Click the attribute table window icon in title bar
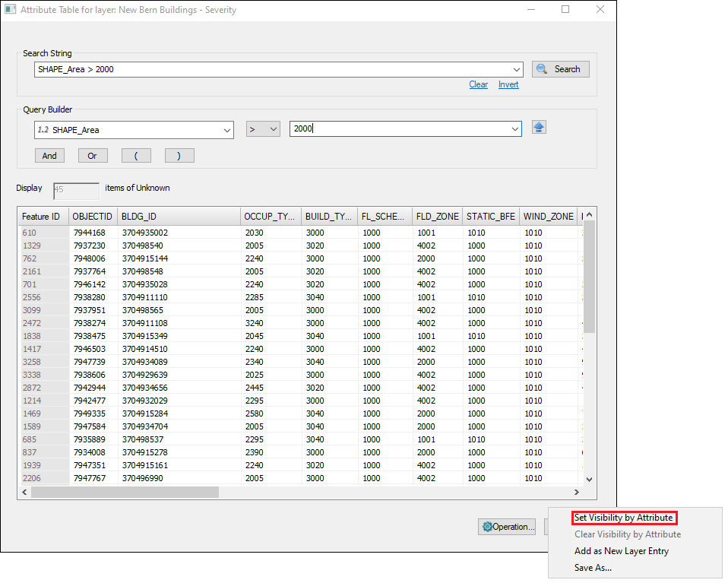The width and height of the screenshot is (728, 583). pos(10,9)
